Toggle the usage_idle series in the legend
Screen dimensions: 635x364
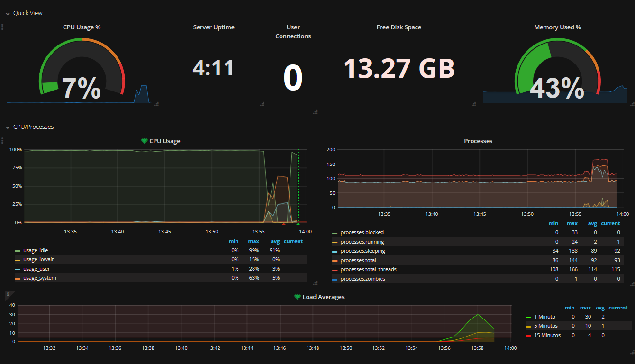tap(36, 250)
